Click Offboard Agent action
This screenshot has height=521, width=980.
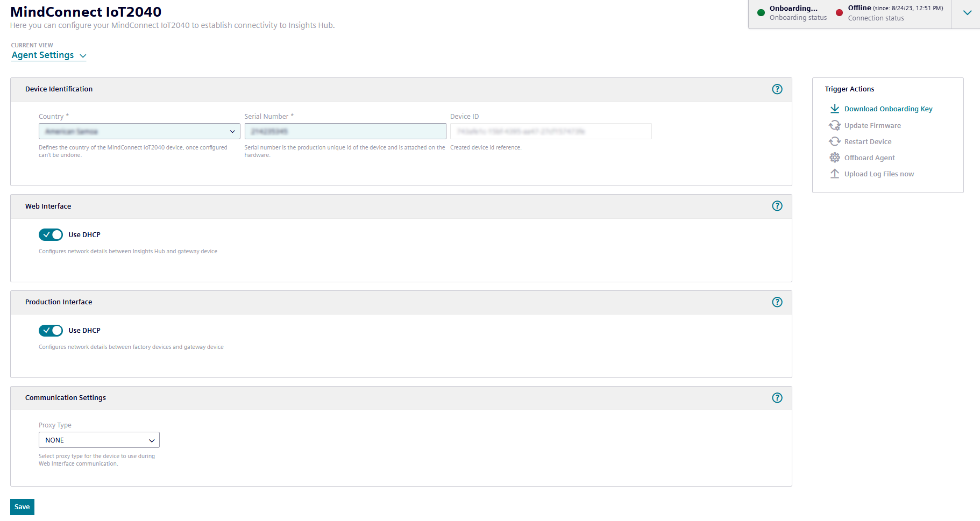coord(869,158)
